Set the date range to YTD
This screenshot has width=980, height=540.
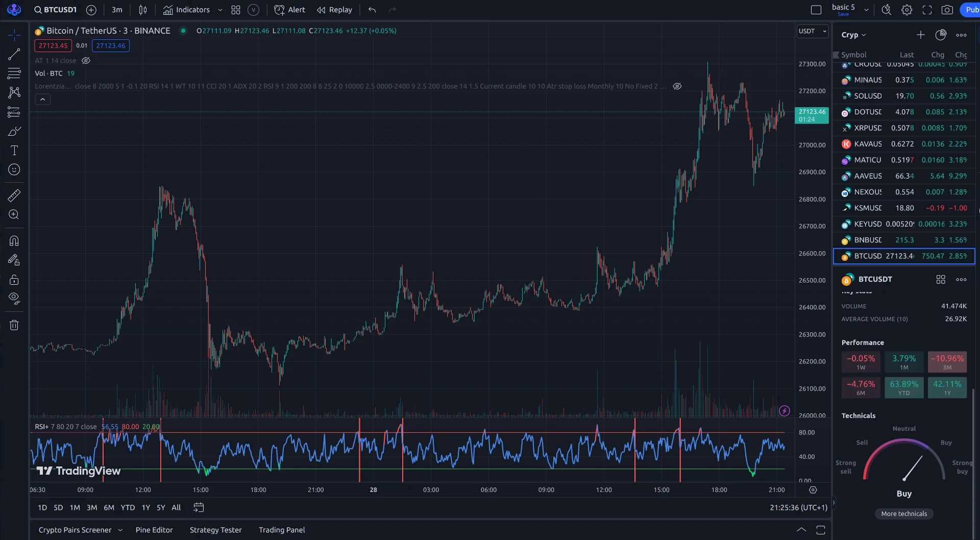[128, 507]
